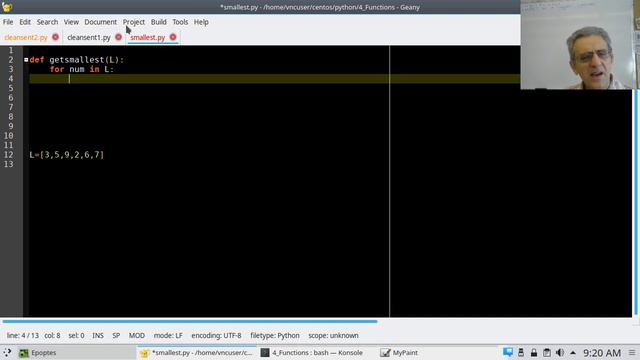The width and height of the screenshot is (640, 360).
Task: Open the KDE application launcher
Action: (x=7, y=353)
